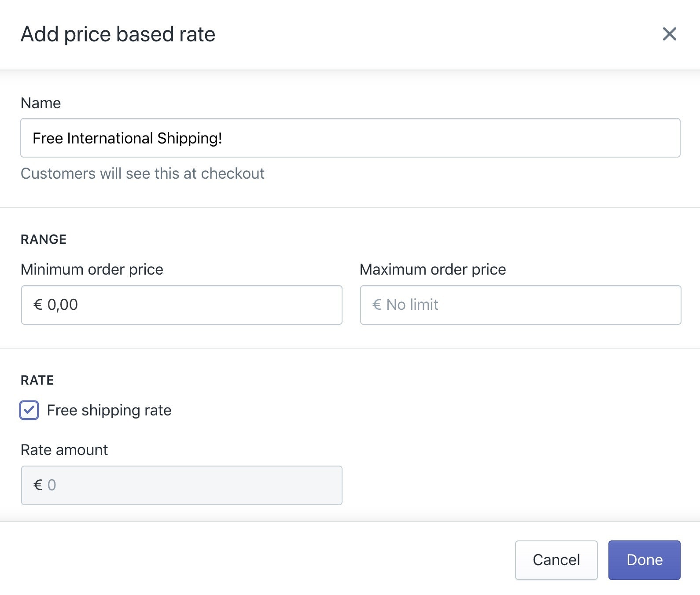Confirm with the Done button
This screenshot has width=700, height=595.
[644, 560]
